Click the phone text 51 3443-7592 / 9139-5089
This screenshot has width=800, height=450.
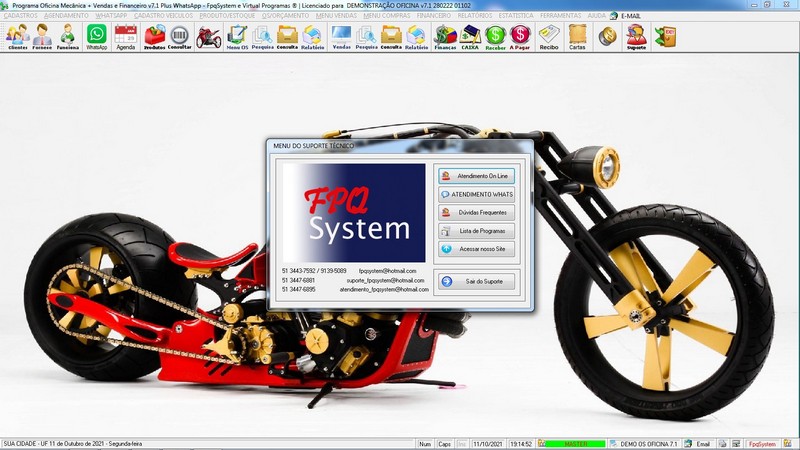pos(314,271)
